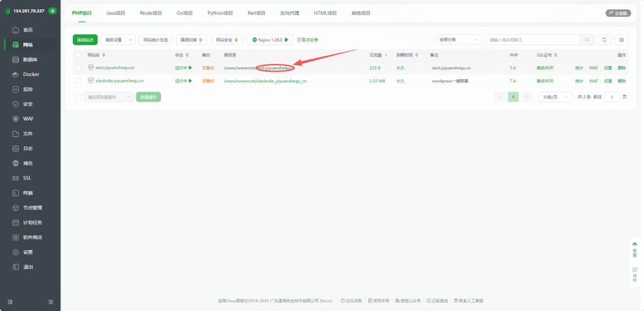The width and height of the screenshot is (644, 311).
Task: Expand the 高级设置 dropdown
Action: 118,40
